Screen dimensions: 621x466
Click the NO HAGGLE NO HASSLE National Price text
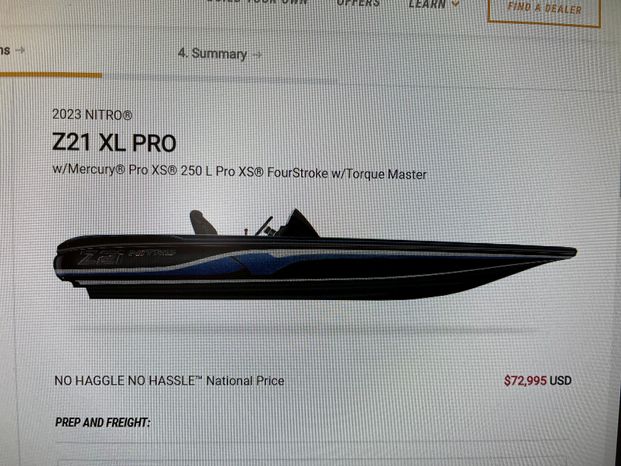point(169,381)
